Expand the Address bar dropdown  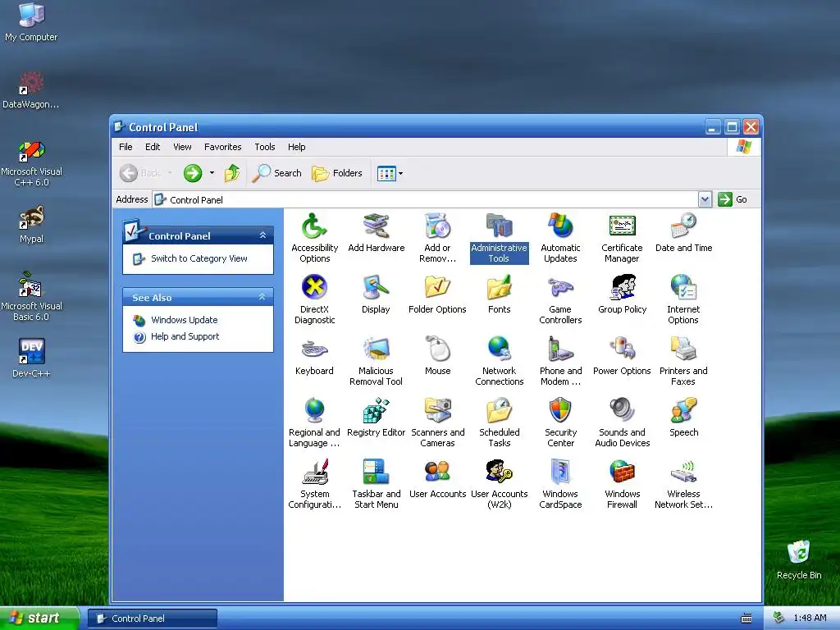click(x=705, y=199)
